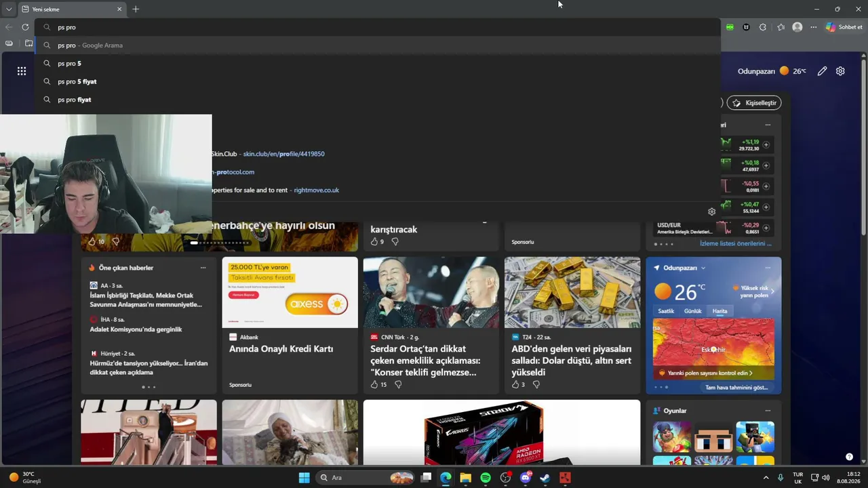The width and height of the screenshot is (868, 488).
Task: Select the Harita weather tab
Action: coord(719,311)
